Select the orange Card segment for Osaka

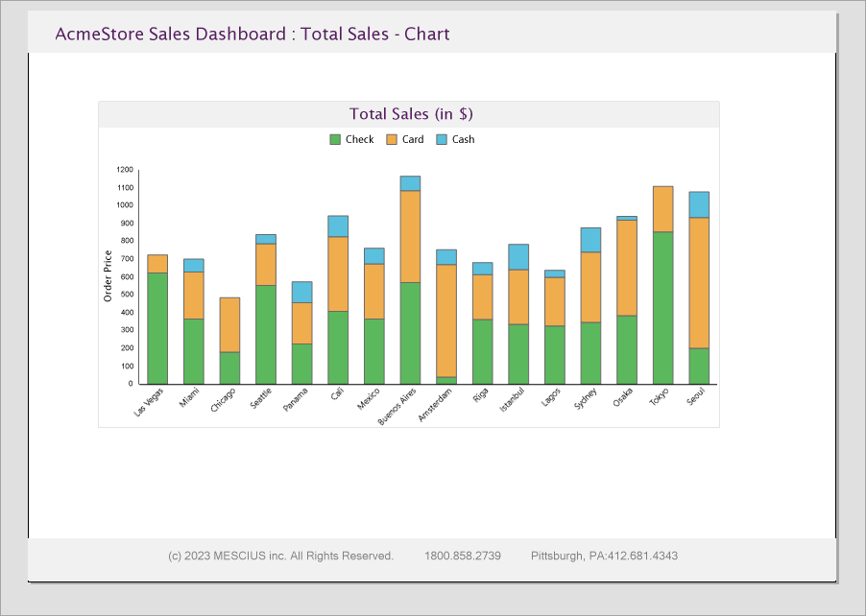(627, 268)
